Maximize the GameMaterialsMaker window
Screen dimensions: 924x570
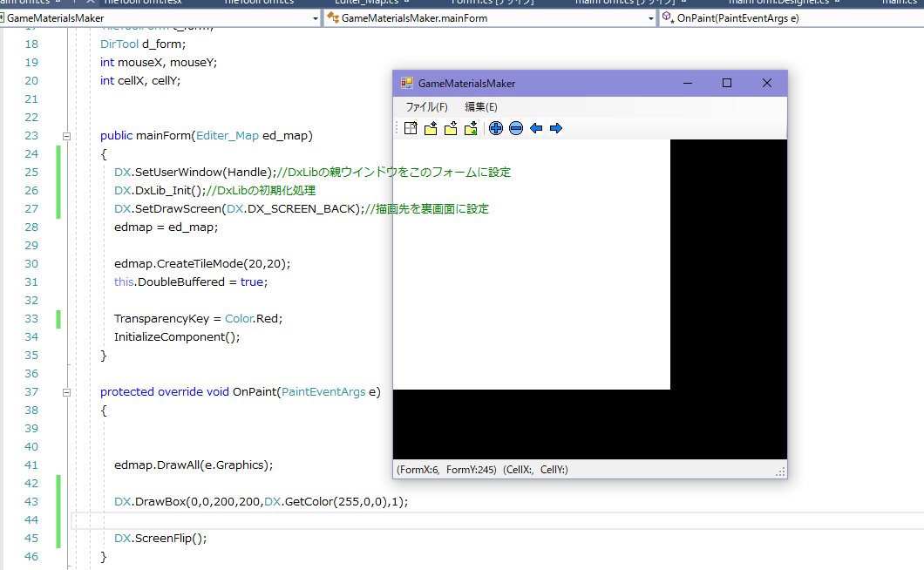tap(727, 84)
